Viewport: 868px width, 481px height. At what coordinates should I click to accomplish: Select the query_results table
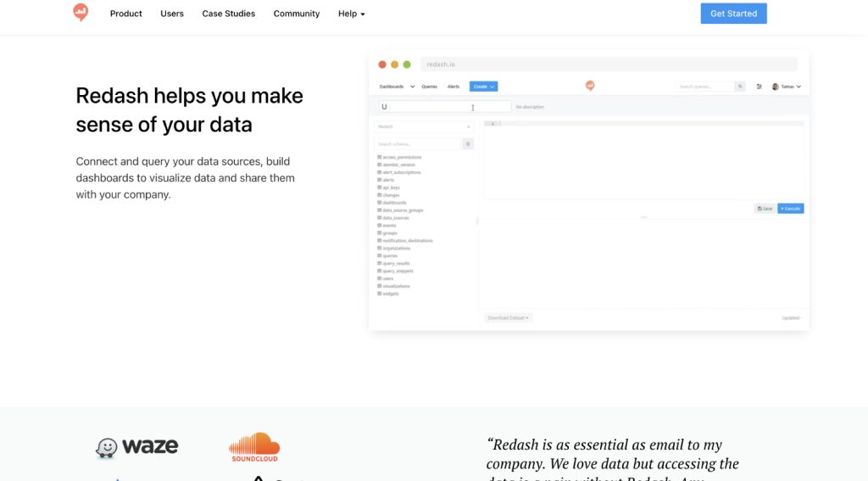(x=393, y=264)
